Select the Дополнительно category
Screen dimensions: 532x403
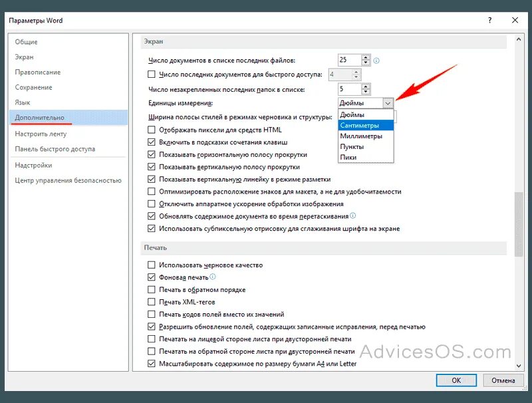(68, 117)
